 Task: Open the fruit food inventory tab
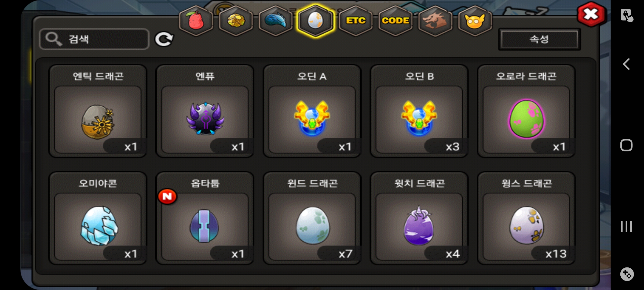tap(196, 21)
